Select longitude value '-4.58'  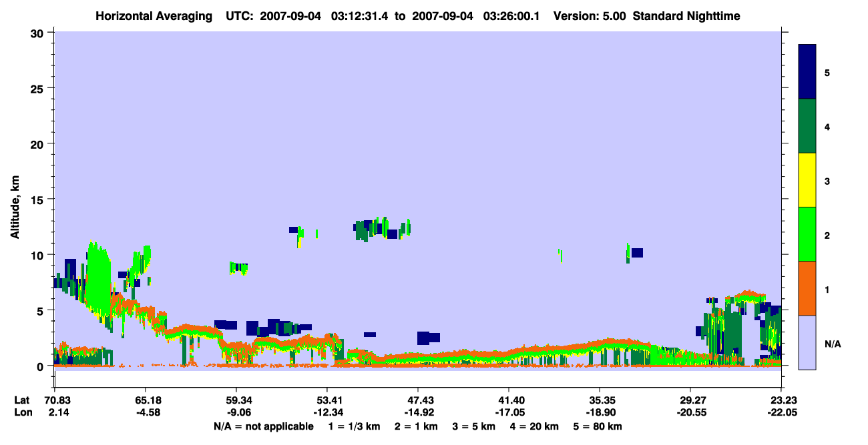[x=148, y=412]
